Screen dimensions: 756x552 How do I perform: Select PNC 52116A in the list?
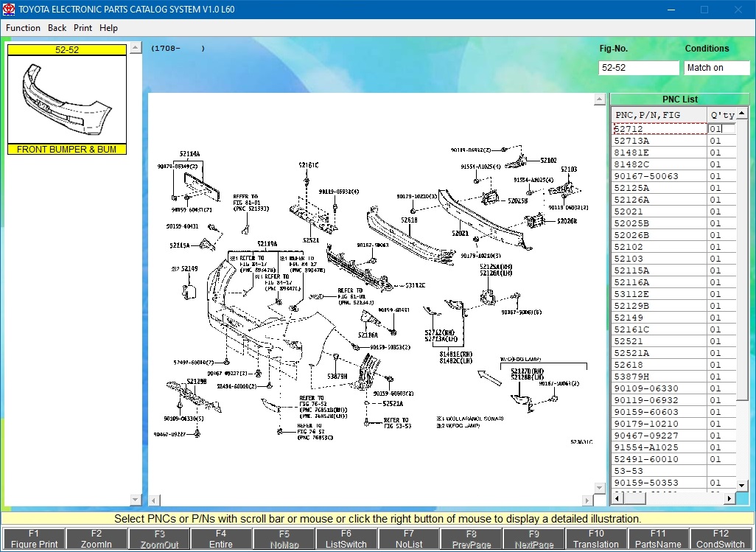[659, 282]
